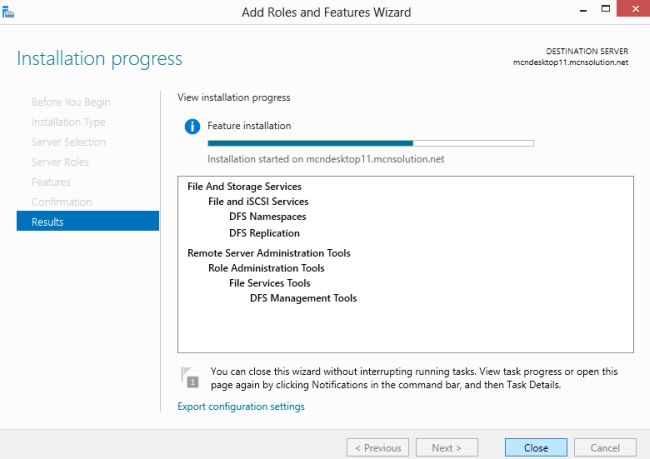This screenshot has height=459, width=650.
Task: Click the View installation progress heading
Action: tap(234, 97)
